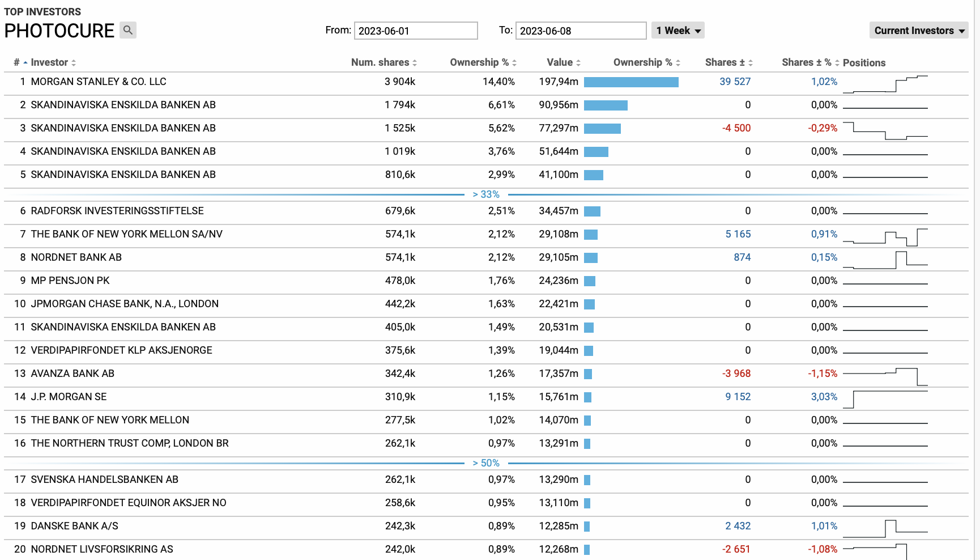The height and width of the screenshot is (560, 980).
Task: Click the 1,02% Morgan Stanley change percent
Action: click(824, 82)
